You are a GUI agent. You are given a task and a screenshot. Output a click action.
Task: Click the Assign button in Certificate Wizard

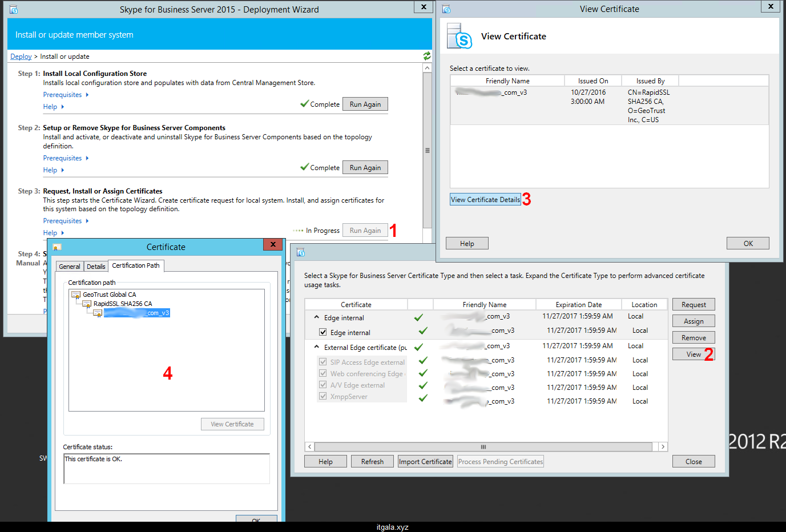[694, 321]
